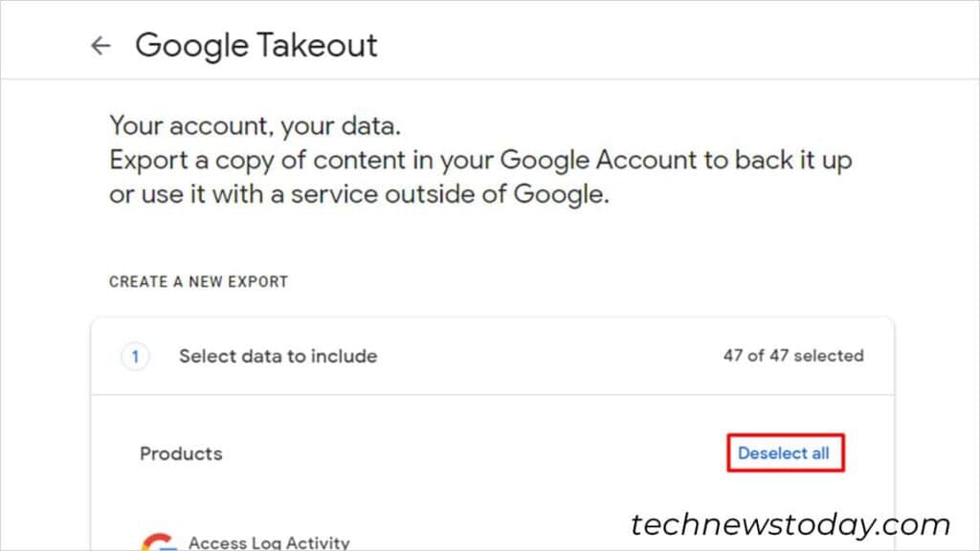This screenshot has height=551, width=980.
Task: Expand the "Select data to include" section
Action: (278, 356)
